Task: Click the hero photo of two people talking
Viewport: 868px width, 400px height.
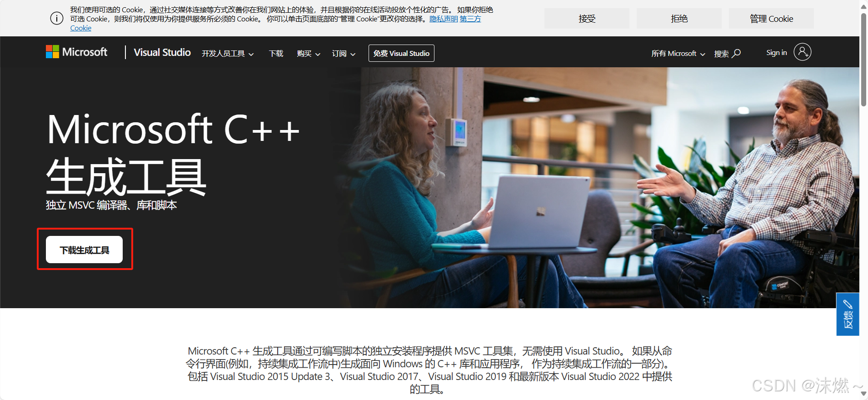Action: (x=600, y=188)
